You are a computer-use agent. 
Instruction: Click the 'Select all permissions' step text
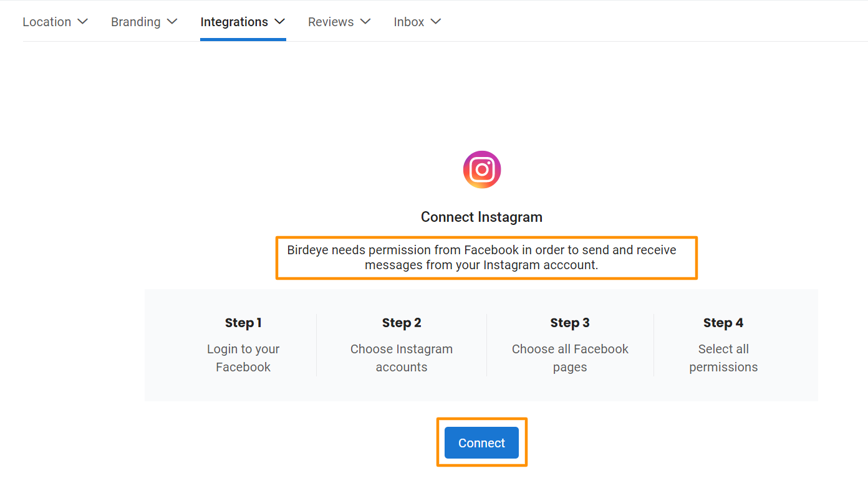[x=723, y=358]
